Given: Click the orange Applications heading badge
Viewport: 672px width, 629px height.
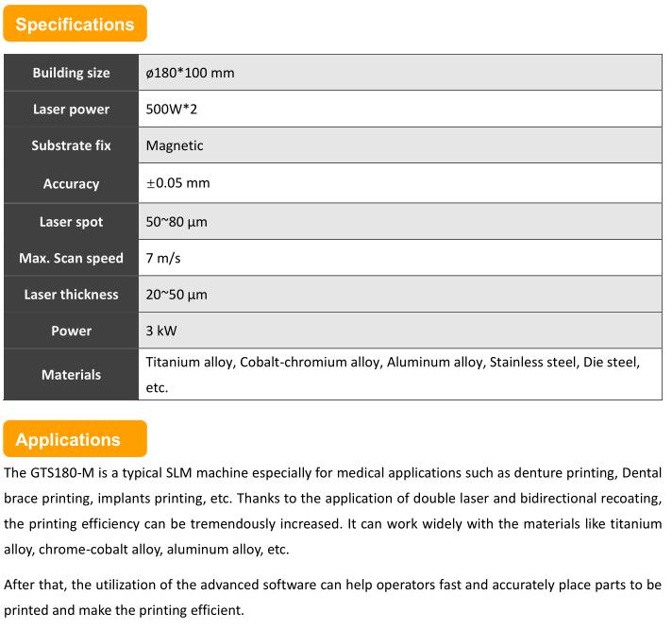Looking at the screenshot, I should [75, 438].
